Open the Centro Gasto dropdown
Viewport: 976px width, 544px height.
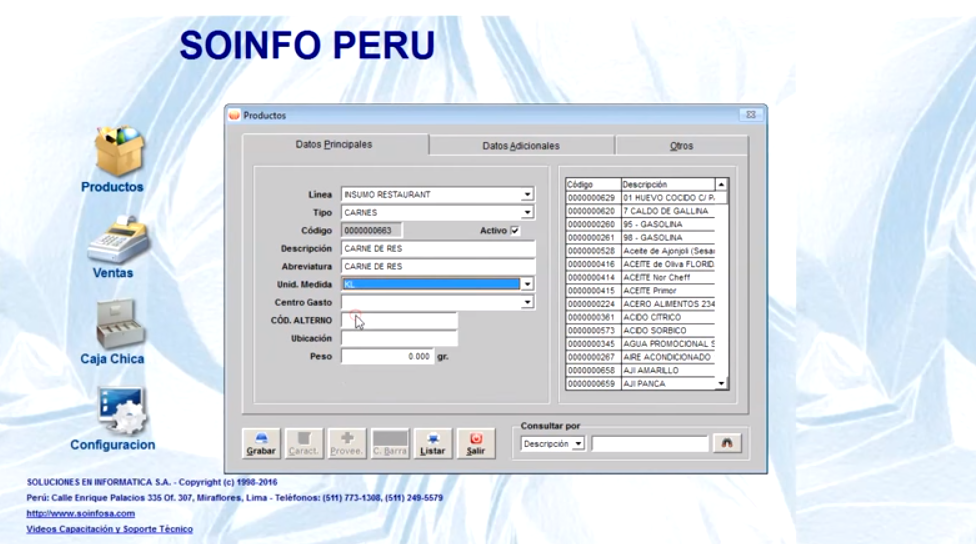[527, 302]
